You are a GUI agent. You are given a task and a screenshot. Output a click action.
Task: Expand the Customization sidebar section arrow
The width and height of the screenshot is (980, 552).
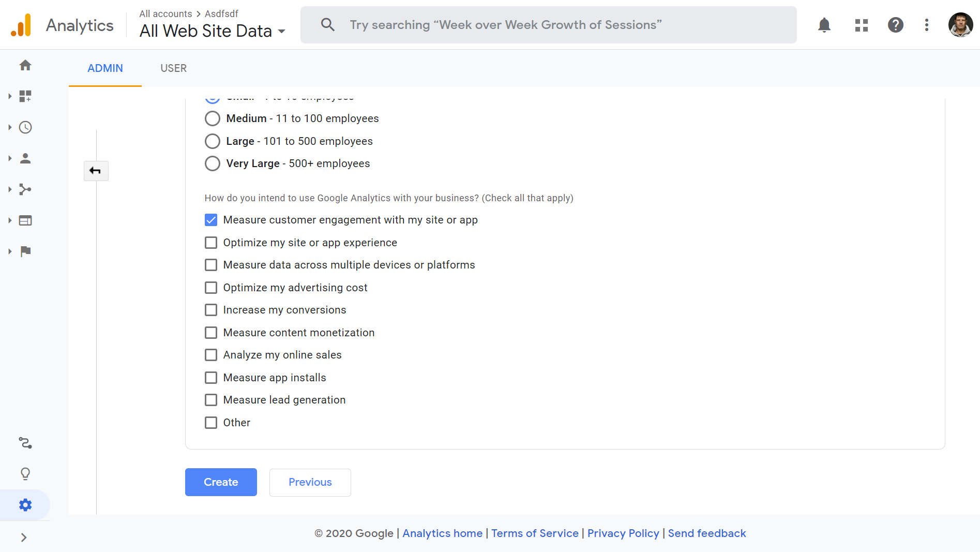coord(10,96)
